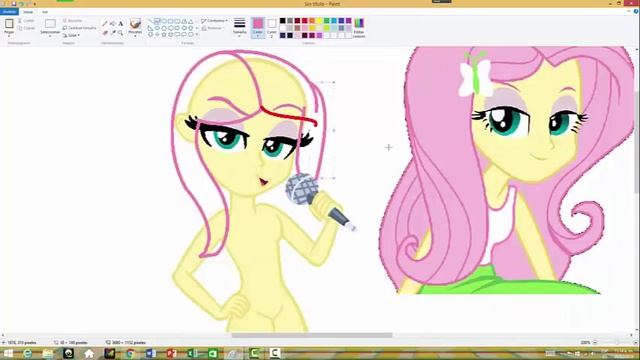Click the Undo icon in quick access toolbar
The width and height of the screenshot is (640, 360).
pyautogui.click(x=21, y=3)
